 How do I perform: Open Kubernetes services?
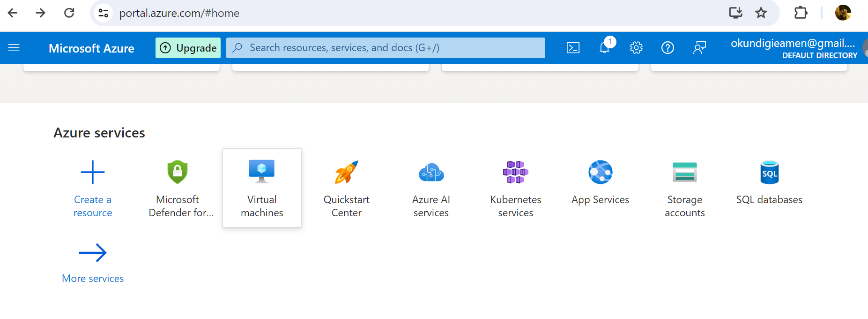coord(515,188)
